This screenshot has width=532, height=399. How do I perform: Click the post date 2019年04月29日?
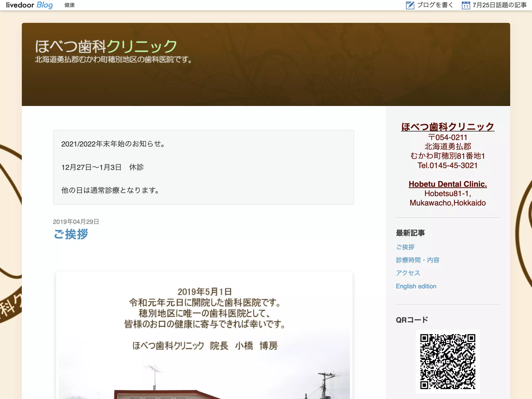pos(76,222)
